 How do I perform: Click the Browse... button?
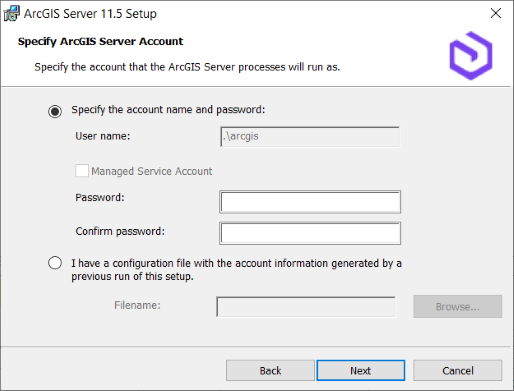coord(458,306)
